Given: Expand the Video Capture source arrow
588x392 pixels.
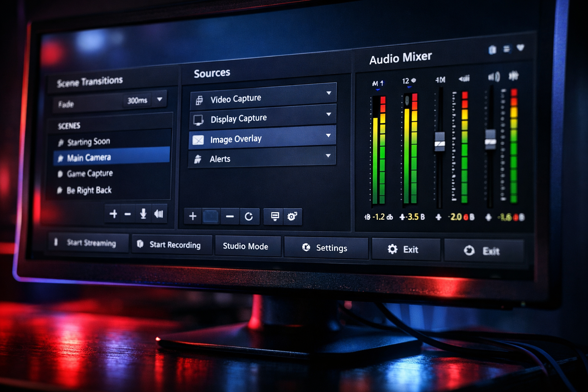Looking at the screenshot, I should pos(328,93).
